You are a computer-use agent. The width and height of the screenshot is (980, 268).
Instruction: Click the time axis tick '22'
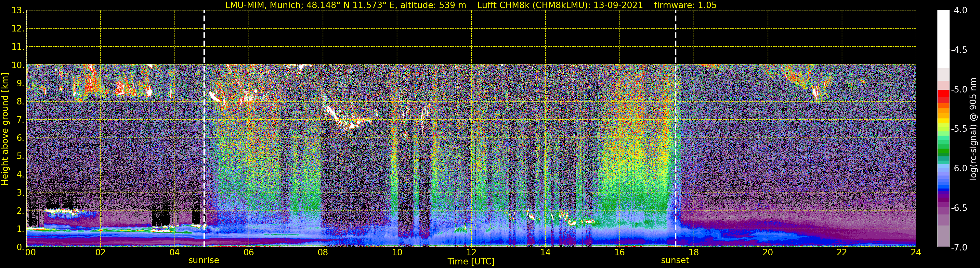click(x=842, y=252)
